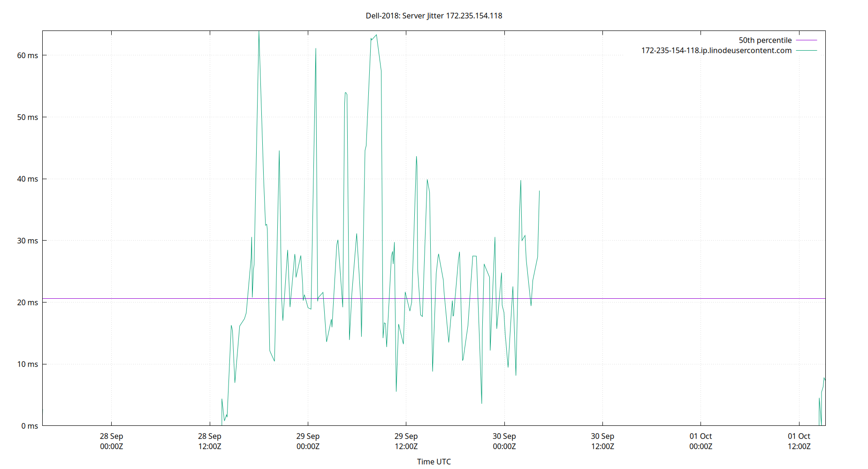Click the chart title 'Dell-2018: Server Jitter 172.235.154.118'
The width and height of the screenshot is (868, 469).
434,16
